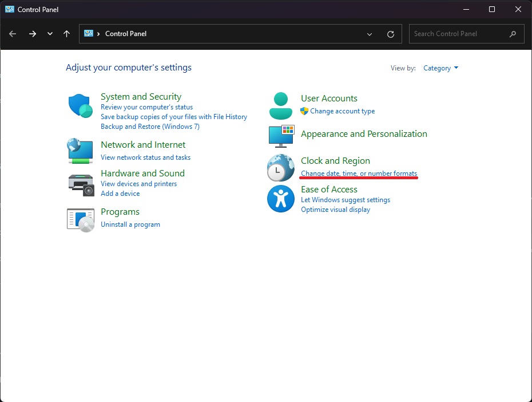The height and width of the screenshot is (402, 532).
Task: Open Change account type link
Action: (342, 111)
